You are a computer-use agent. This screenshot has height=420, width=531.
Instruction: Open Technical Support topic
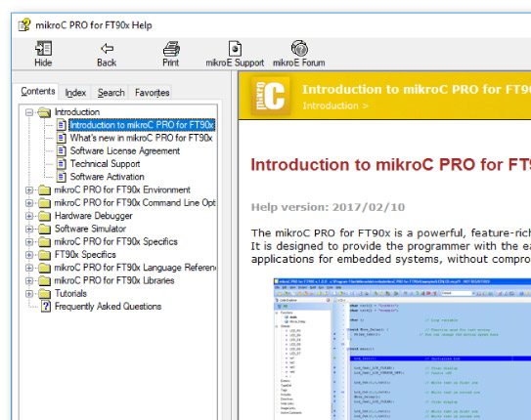[x=105, y=164]
